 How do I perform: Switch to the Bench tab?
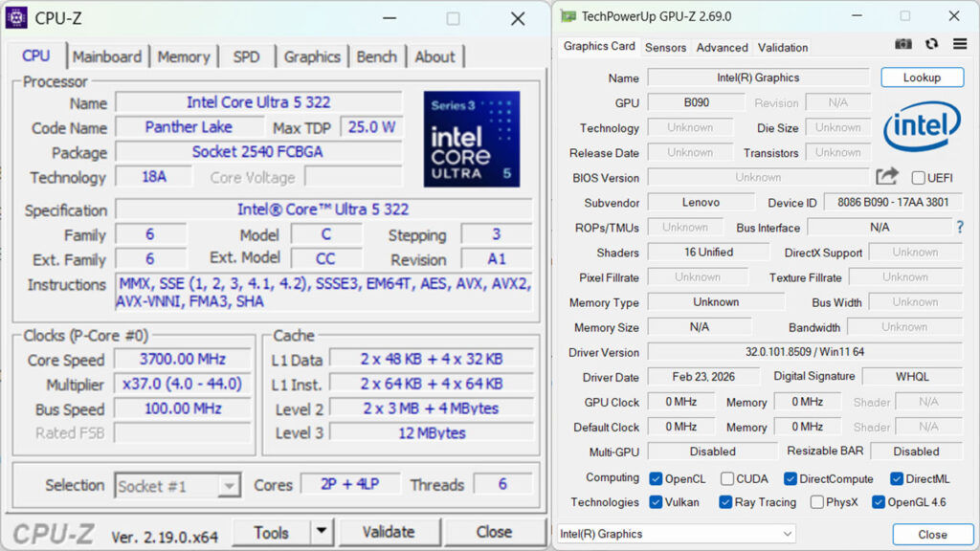tap(376, 56)
